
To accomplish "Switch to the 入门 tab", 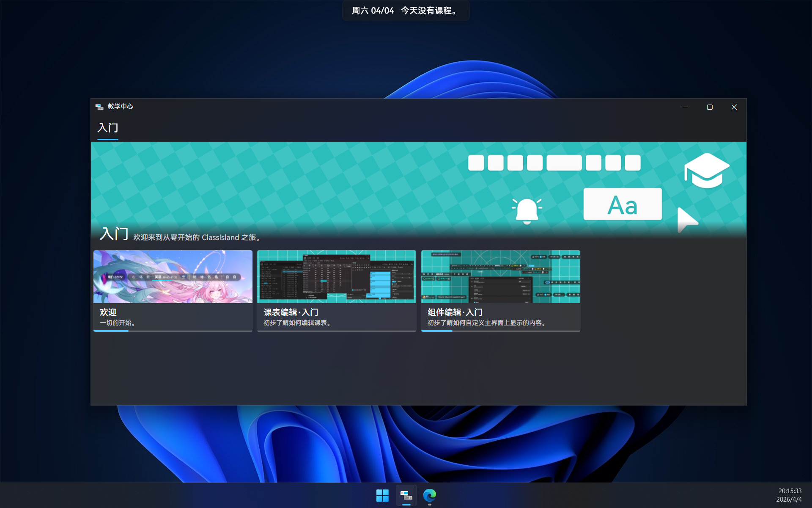I will point(108,128).
